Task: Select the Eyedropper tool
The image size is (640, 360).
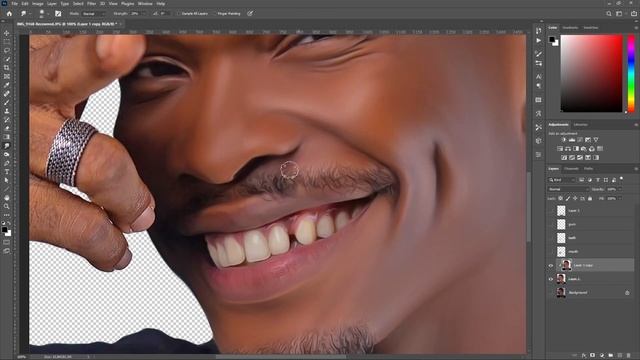Action: coord(7,85)
